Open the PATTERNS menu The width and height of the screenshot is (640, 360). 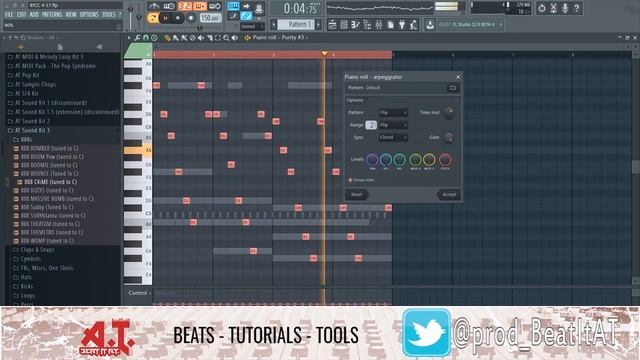(x=52, y=15)
